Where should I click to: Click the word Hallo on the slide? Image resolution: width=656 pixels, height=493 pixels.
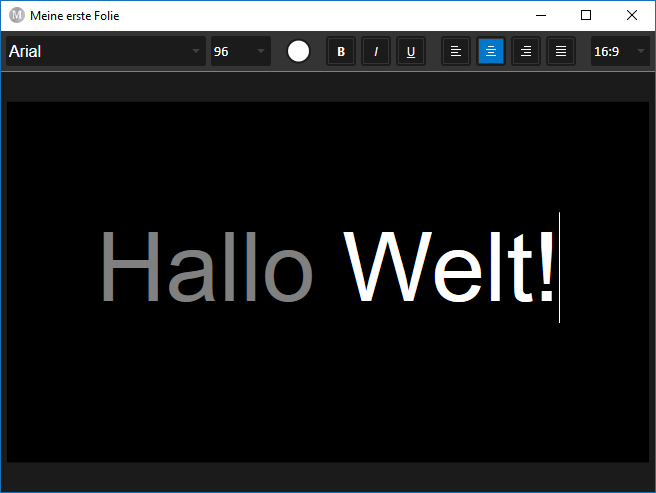pos(207,268)
